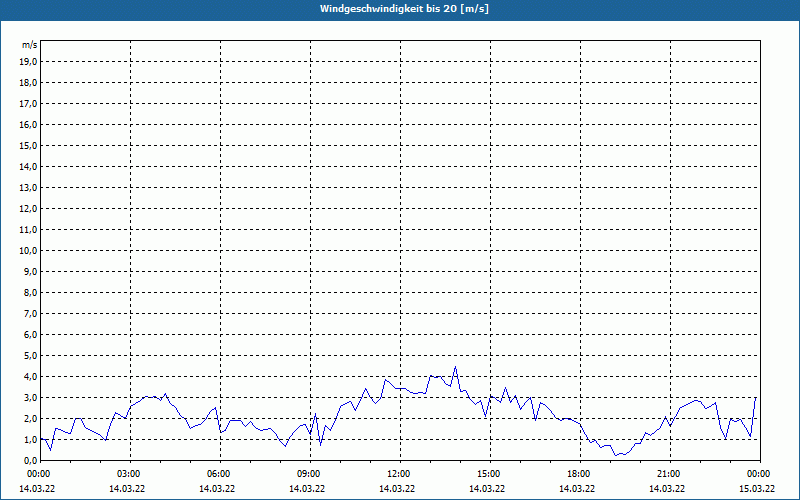The width and height of the screenshot is (800, 500).
Task: Click the 19,0 y-axis label
Action: 29,62
